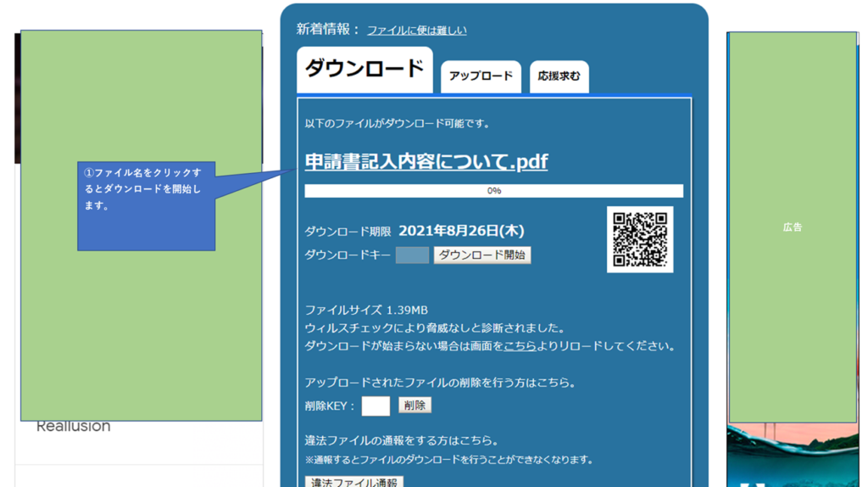Click the 0% download progress bar
This screenshot has width=868, height=487.
[493, 191]
